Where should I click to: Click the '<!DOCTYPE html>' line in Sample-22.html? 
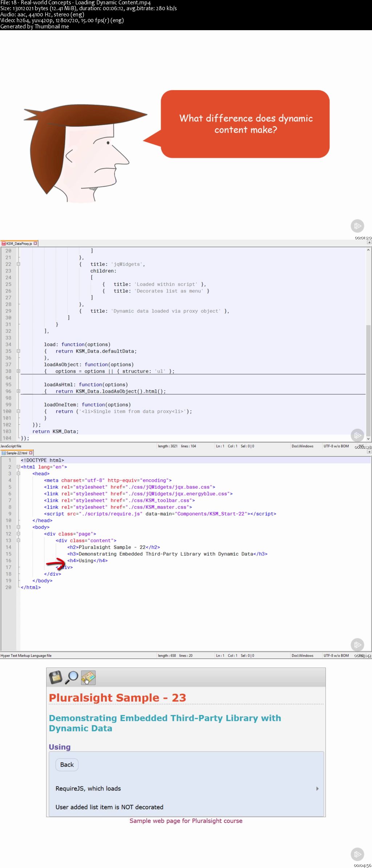tap(42, 460)
